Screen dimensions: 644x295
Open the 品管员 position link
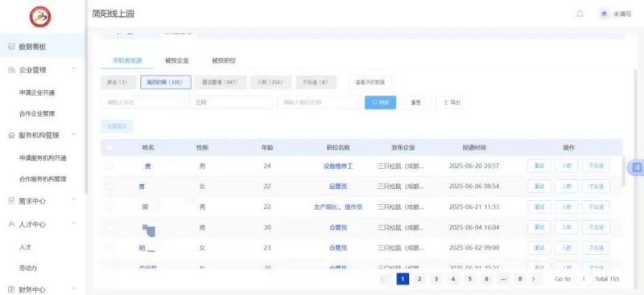coord(338,186)
